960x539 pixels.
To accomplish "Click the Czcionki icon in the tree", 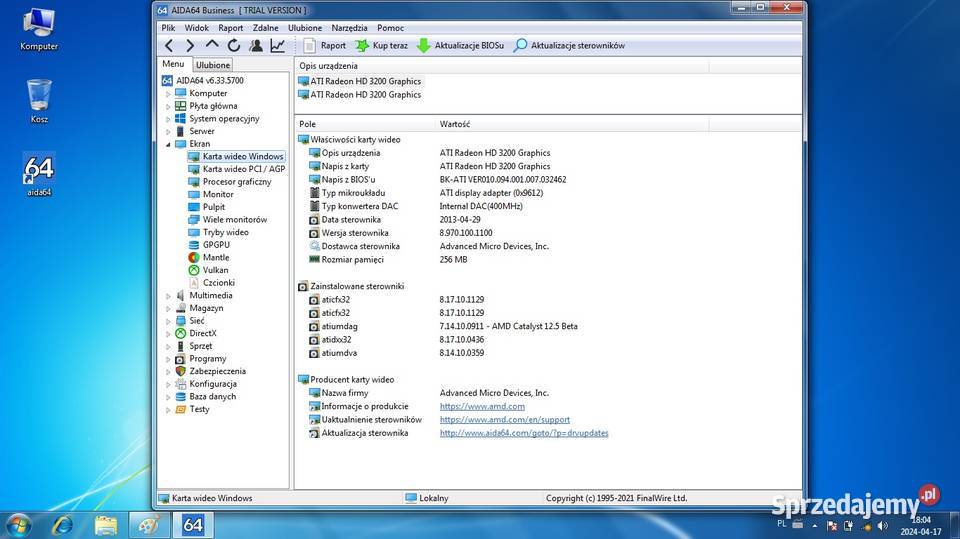I will (x=194, y=283).
